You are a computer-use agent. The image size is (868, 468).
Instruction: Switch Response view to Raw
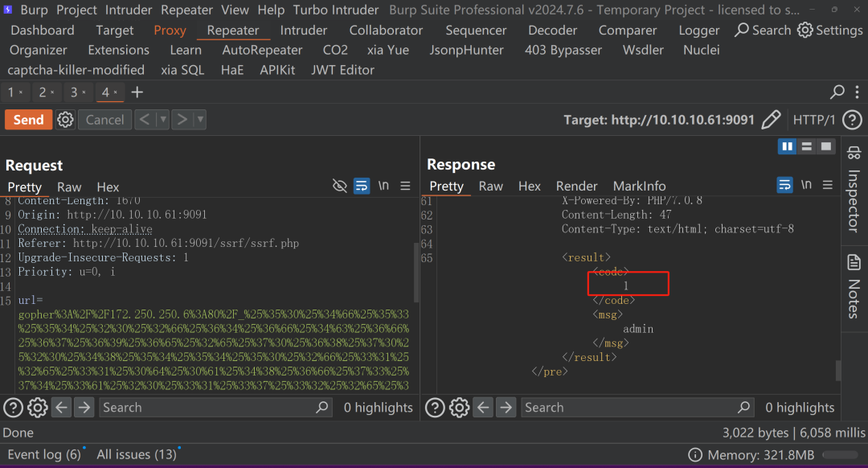tap(490, 186)
